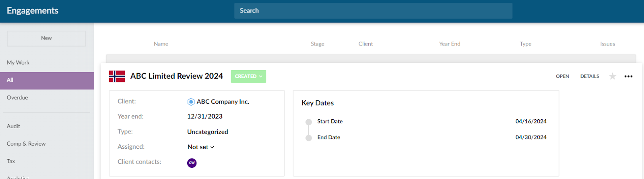
Task: Open the Assigned 'Not set' dropdown
Action: point(201,147)
